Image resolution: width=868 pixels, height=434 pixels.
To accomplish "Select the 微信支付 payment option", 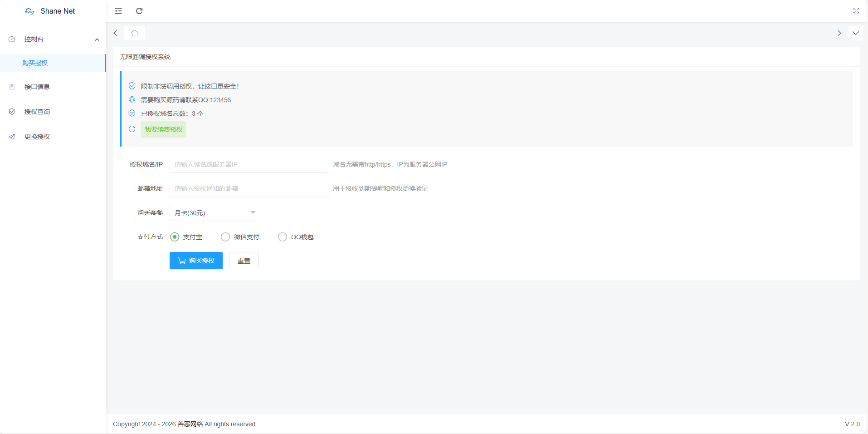I will click(x=225, y=237).
